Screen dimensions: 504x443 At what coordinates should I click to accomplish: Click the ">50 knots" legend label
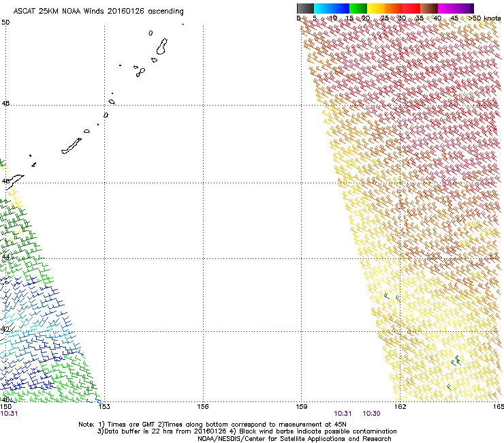coord(484,18)
